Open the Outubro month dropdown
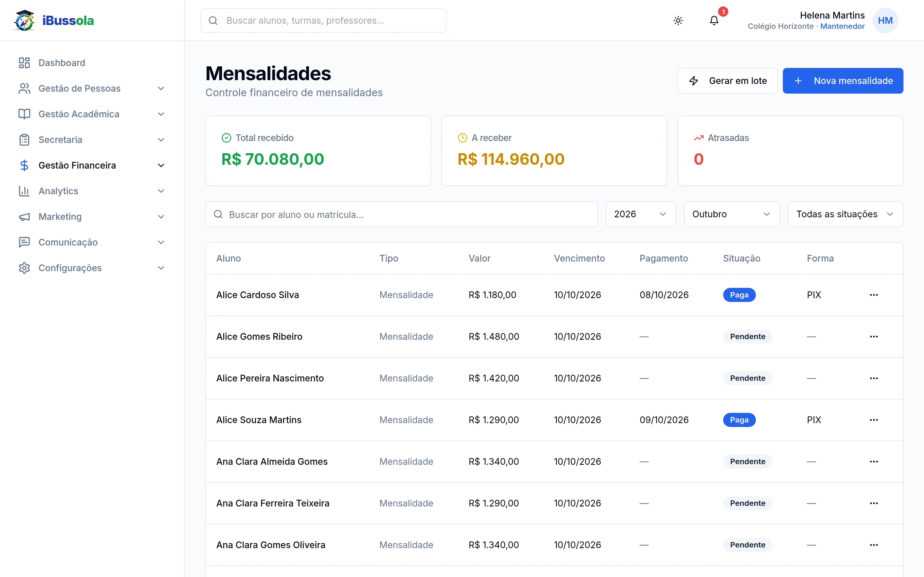The image size is (924, 577). pos(732,214)
